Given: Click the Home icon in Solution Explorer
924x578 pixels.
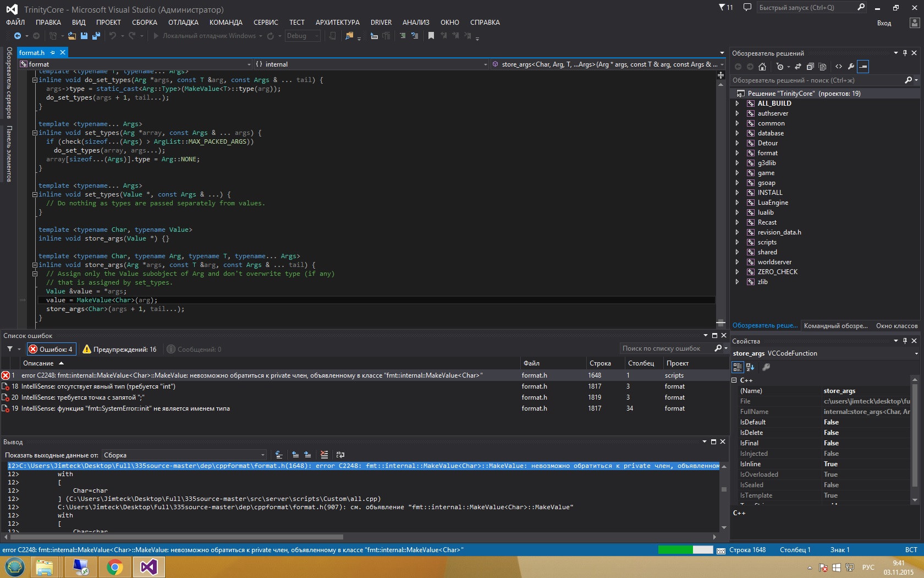Looking at the screenshot, I should tap(762, 67).
